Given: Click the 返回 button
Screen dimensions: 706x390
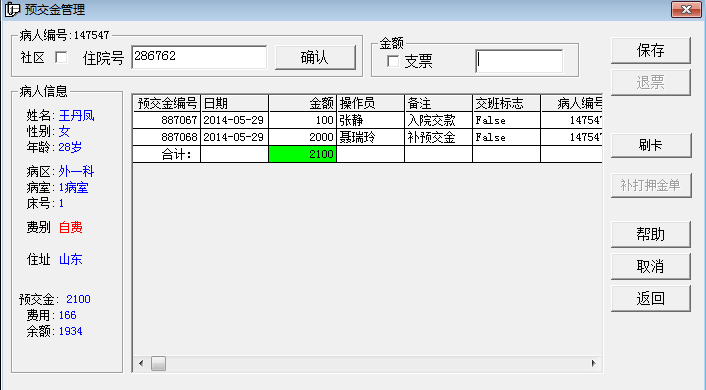Looking at the screenshot, I should pos(651,298).
